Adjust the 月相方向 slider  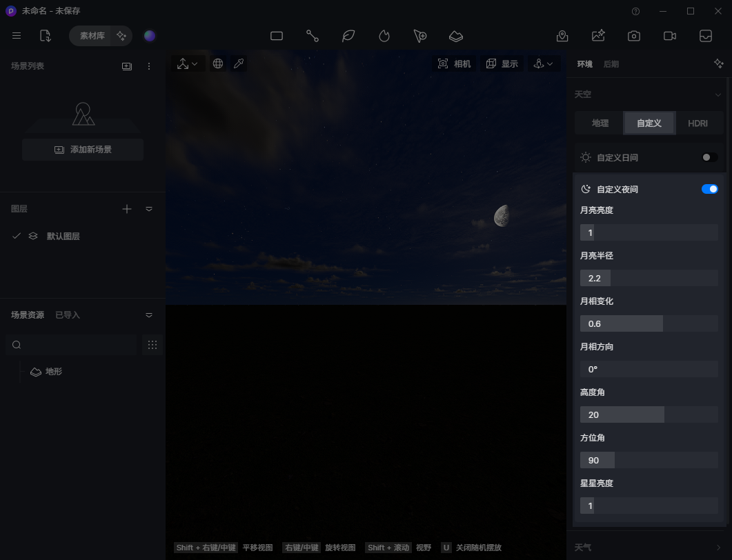point(649,369)
